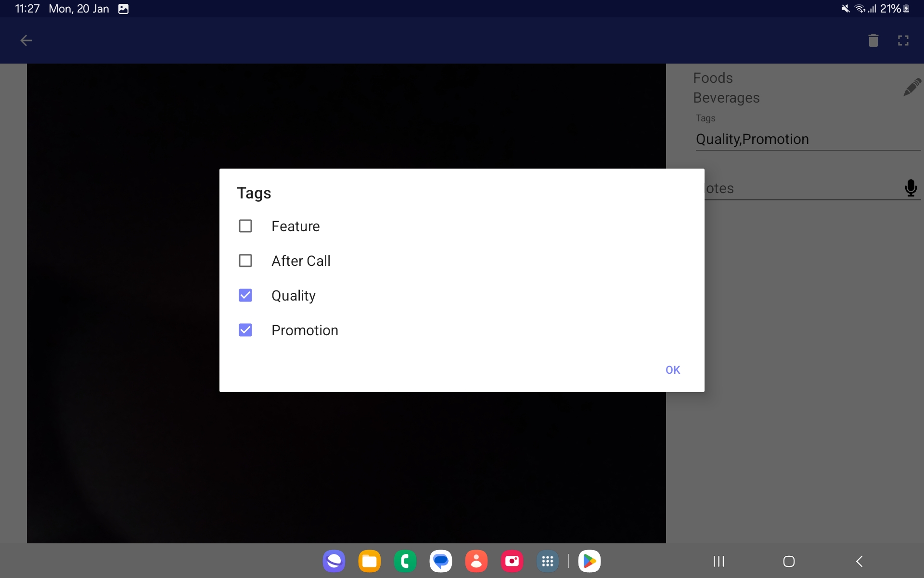This screenshot has width=924, height=578.
Task: Tap the pencil edit icon
Action: [x=911, y=88]
